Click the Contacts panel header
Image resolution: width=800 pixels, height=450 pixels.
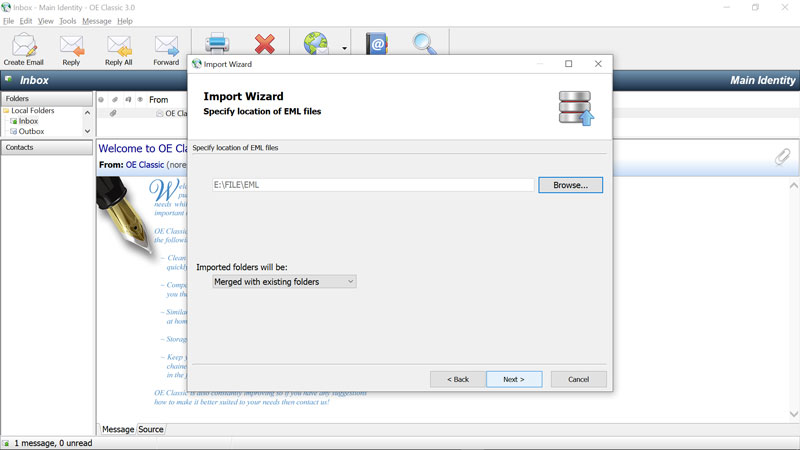point(46,147)
